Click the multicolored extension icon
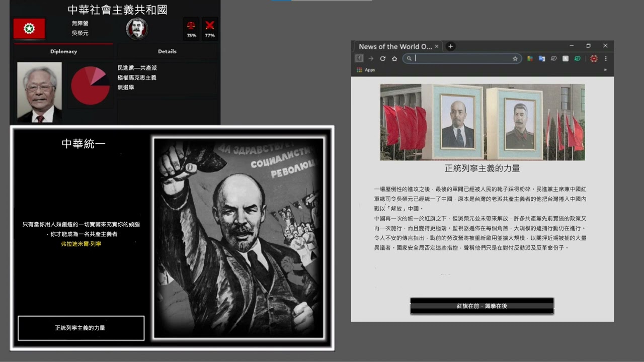This screenshot has width=644, height=362. pyautogui.click(x=530, y=58)
